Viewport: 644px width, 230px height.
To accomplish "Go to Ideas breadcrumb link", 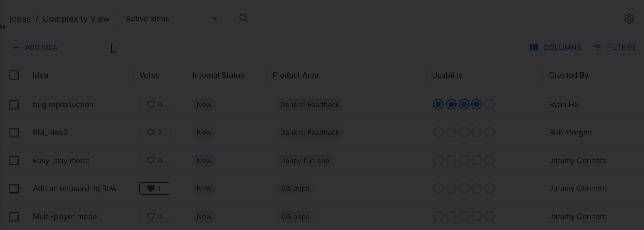I will point(20,19).
